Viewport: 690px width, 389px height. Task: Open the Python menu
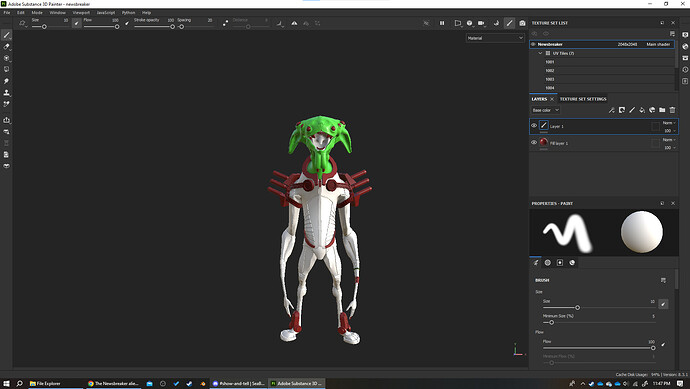(128, 13)
